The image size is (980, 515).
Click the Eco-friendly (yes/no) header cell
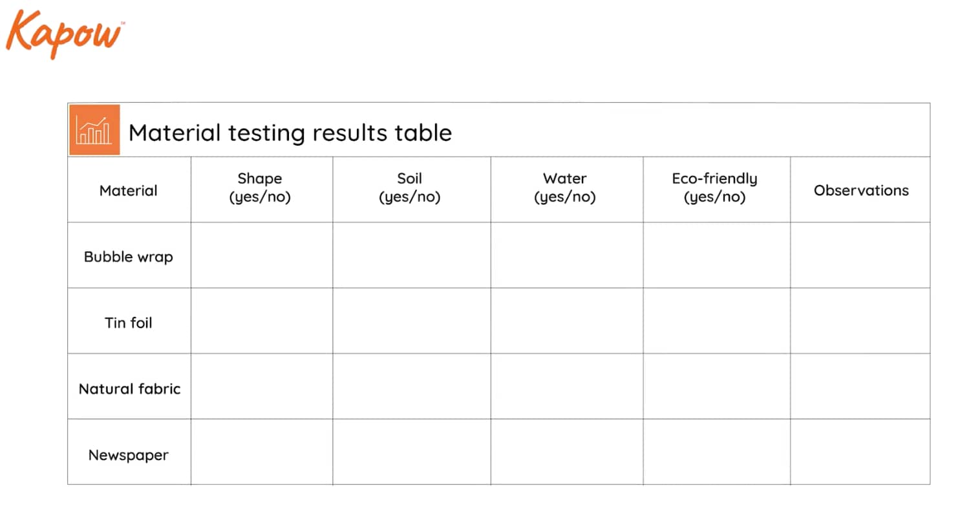click(717, 190)
